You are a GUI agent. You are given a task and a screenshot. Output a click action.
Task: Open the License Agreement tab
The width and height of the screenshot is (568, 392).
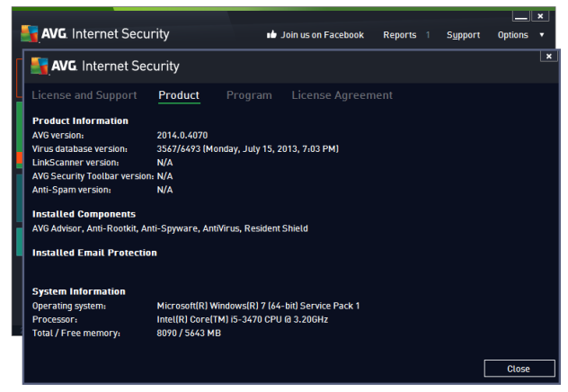342,95
